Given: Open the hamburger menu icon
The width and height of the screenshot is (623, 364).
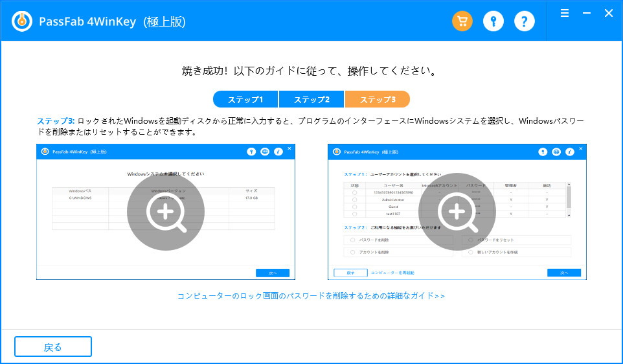Looking at the screenshot, I should [565, 13].
